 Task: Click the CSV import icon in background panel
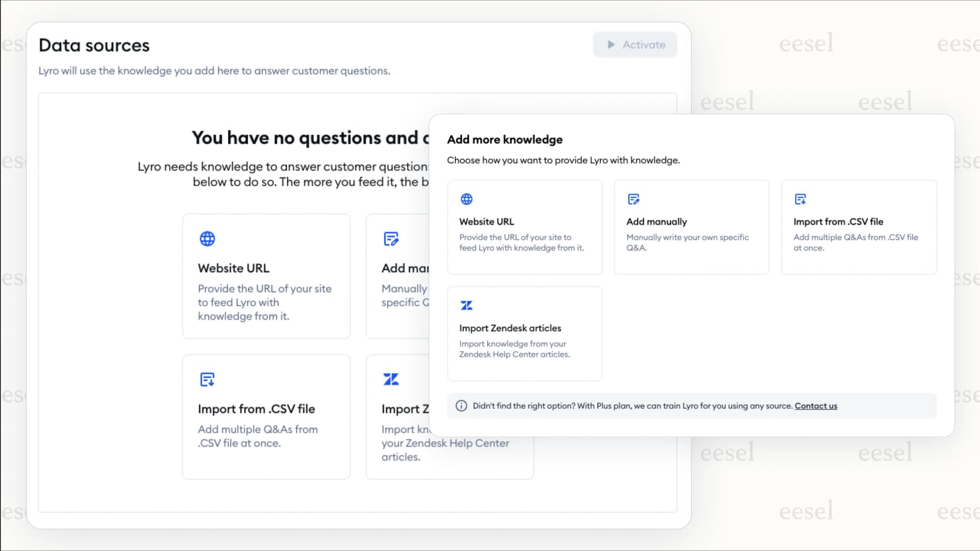207,380
